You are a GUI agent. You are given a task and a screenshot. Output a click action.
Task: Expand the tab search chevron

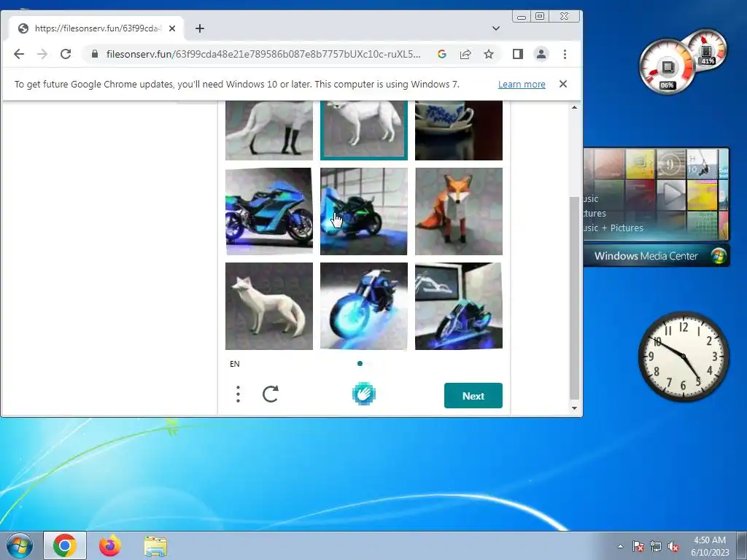(496, 28)
